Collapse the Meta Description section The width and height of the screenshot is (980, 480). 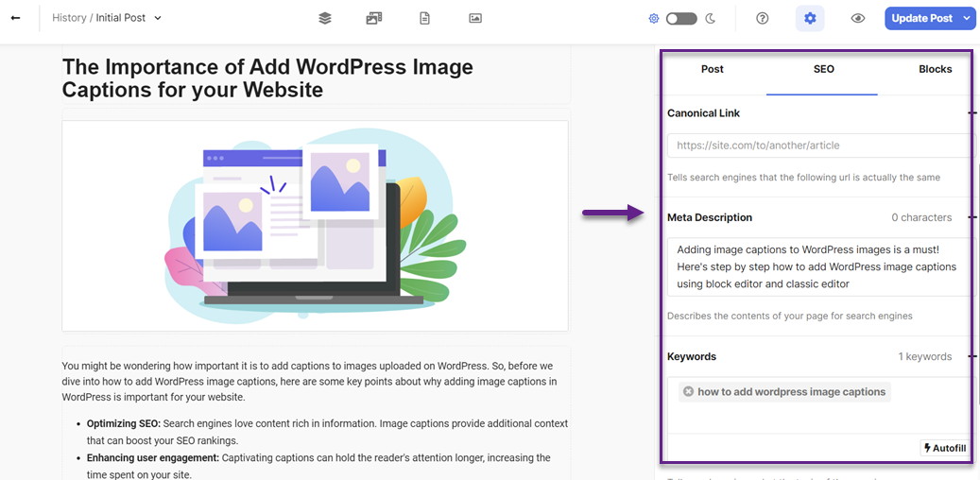pyautogui.click(x=971, y=217)
